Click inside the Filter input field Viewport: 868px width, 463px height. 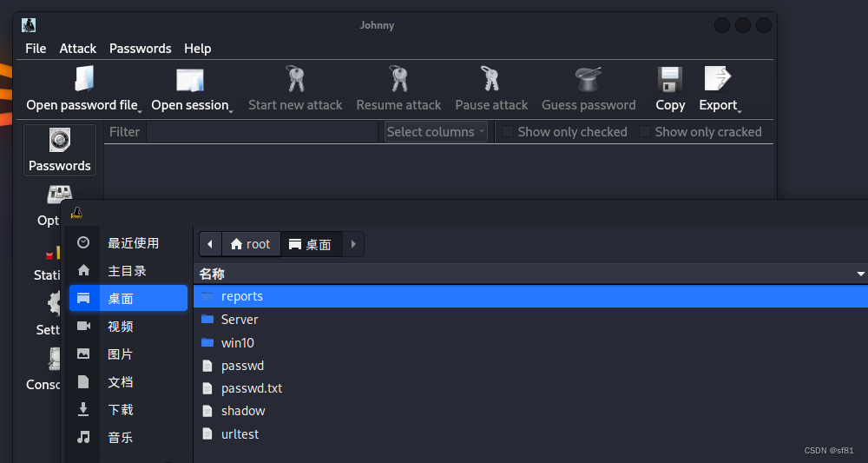pos(262,132)
